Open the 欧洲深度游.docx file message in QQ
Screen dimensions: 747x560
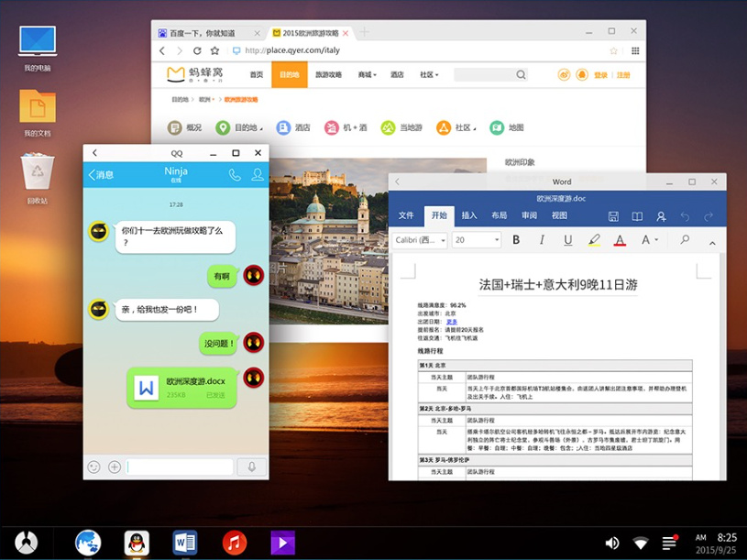pyautogui.click(x=182, y=388)
